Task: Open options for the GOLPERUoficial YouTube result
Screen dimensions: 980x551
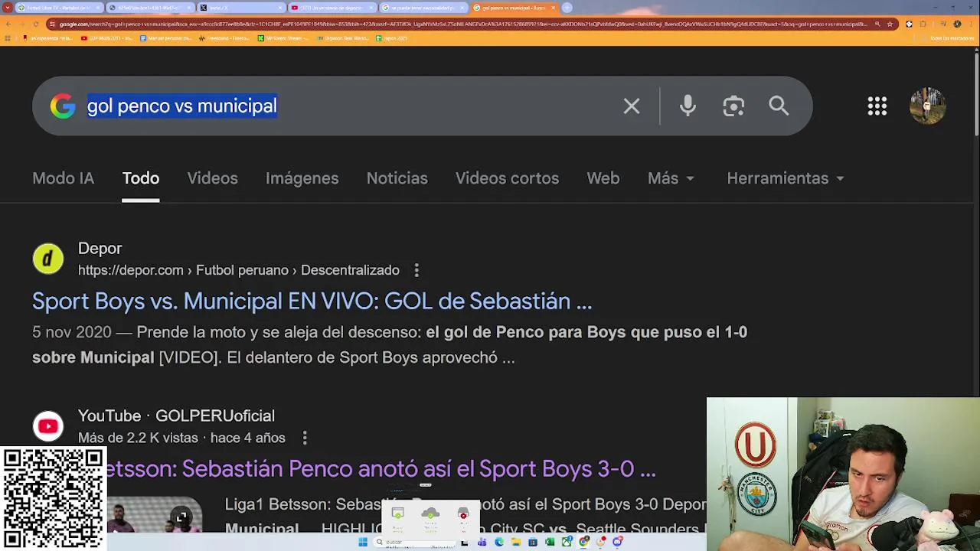Action: (x=305, y=438)
